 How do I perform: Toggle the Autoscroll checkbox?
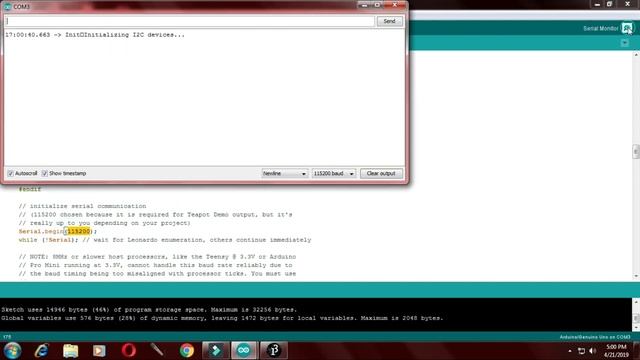[11, 173]
